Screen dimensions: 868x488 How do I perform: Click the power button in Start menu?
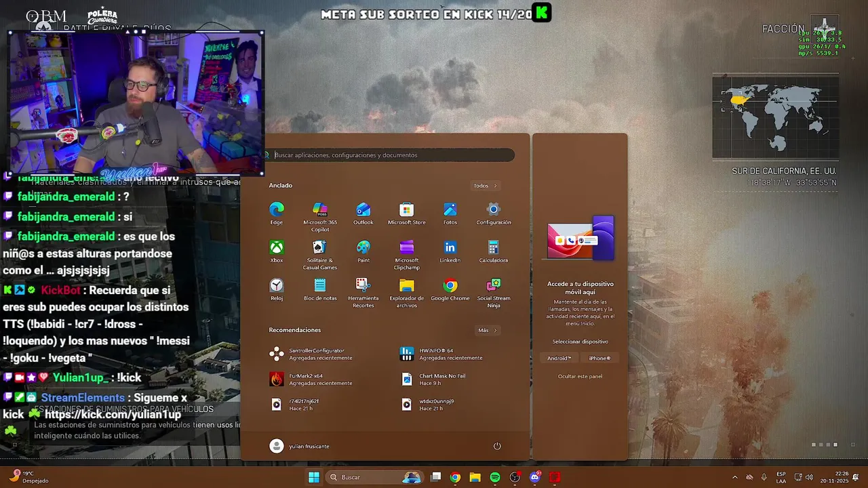point(497,446)
